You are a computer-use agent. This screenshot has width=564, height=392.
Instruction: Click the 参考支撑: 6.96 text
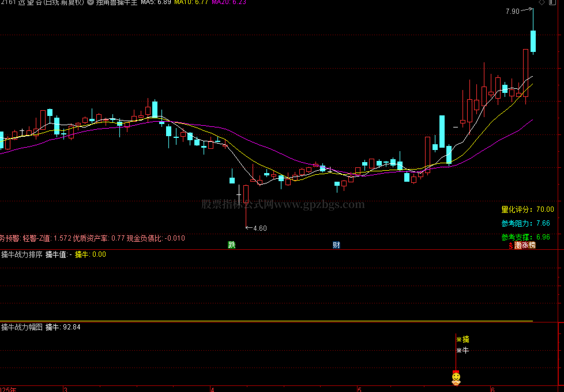tap(526, 237)
